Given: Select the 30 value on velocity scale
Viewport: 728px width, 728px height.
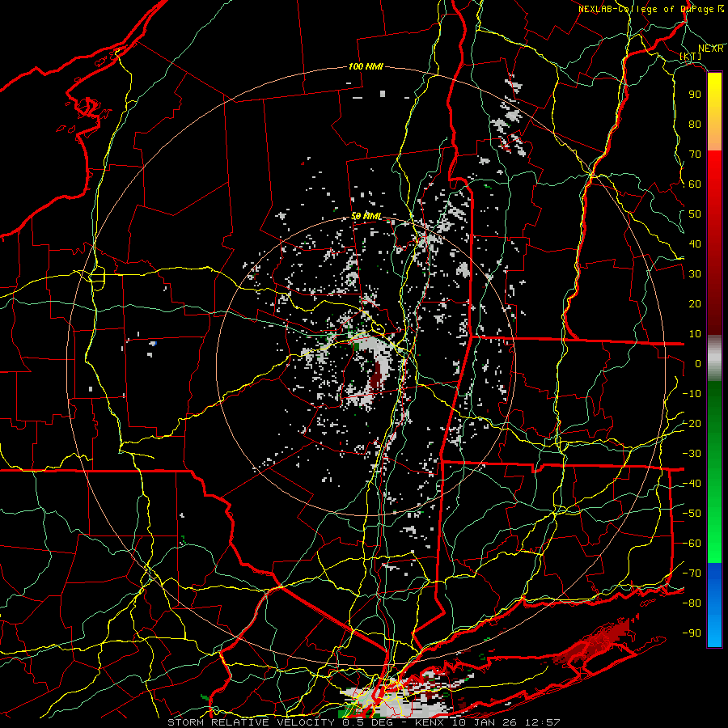Looking at the screenshot, I should (x=695, y=274).
